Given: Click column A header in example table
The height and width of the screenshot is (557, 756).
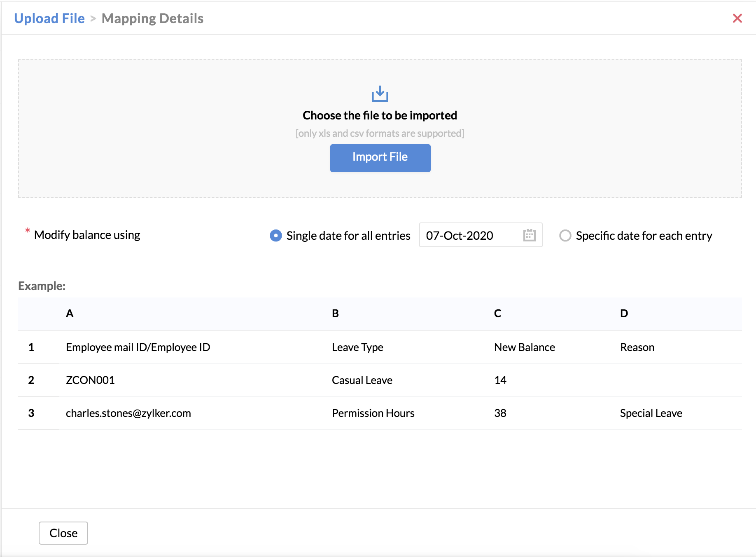Looking at the screenshot, I should (x=70, y=314).
